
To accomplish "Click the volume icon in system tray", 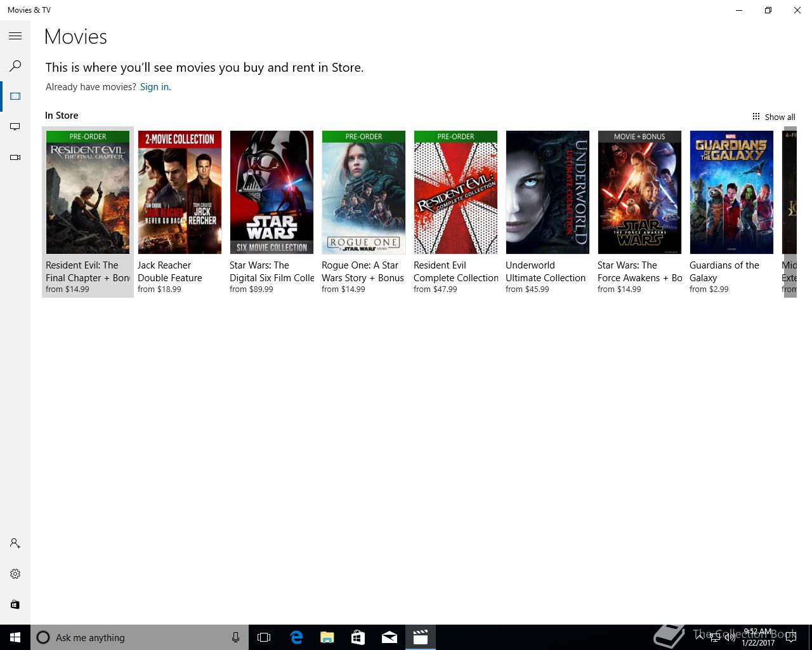I will [x=730, y=637].
